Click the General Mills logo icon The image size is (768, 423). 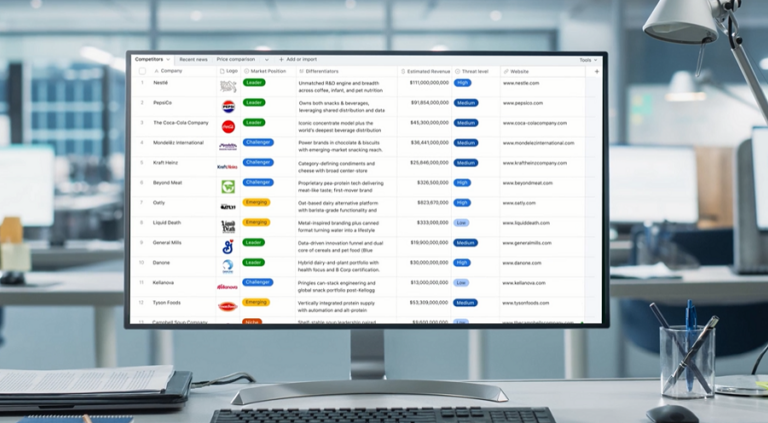pos(227,247)
